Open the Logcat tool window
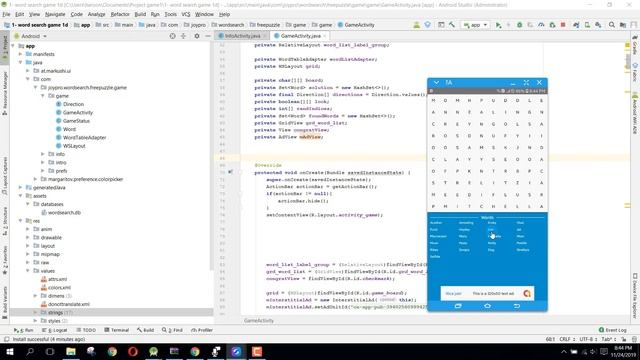 (55, 330)
